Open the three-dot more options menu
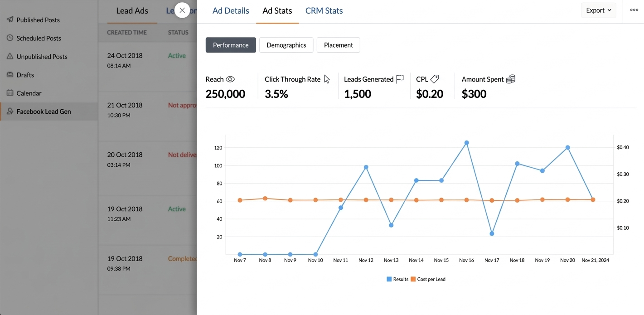 [x=634, y=10]
